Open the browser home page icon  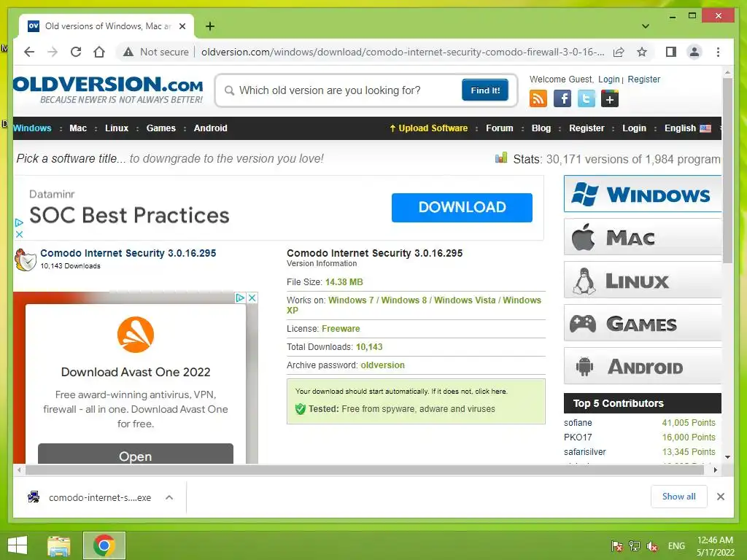(99, 52)
